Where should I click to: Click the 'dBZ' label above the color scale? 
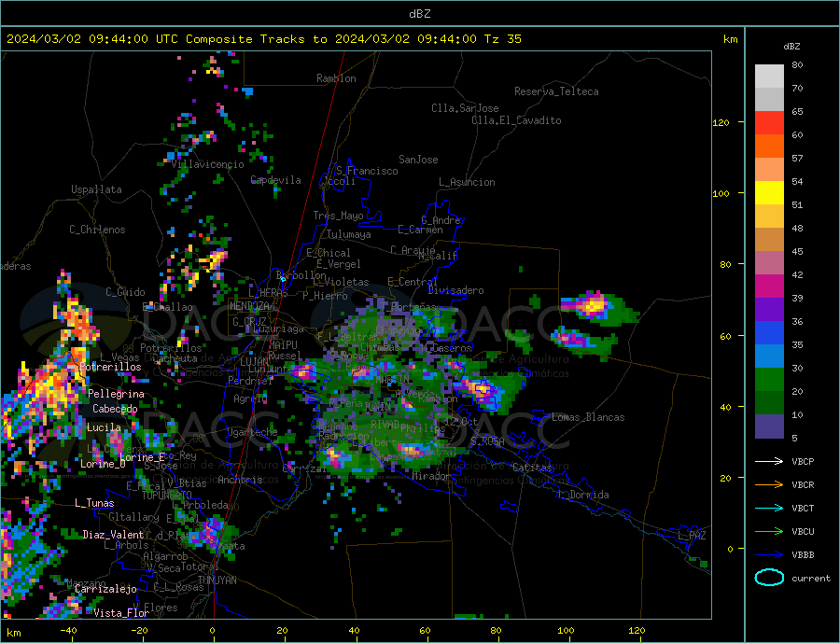[x=791, y=47]
